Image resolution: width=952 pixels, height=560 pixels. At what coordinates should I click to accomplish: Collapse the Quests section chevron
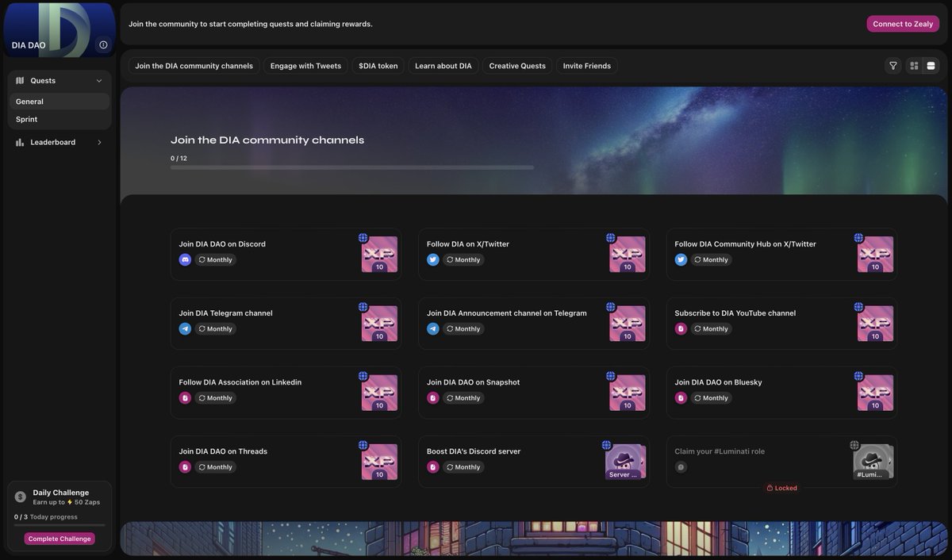(99, 80)
